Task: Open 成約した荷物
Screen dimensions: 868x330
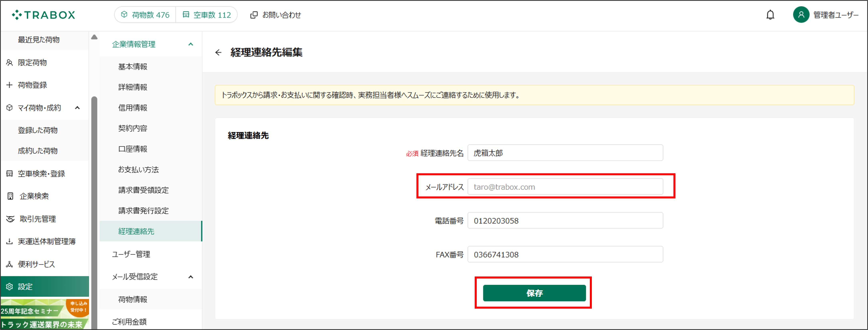Action: point(38,151)
